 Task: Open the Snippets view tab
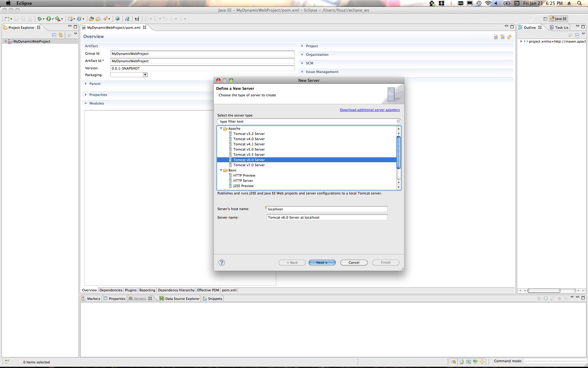(x=212, y=299)
